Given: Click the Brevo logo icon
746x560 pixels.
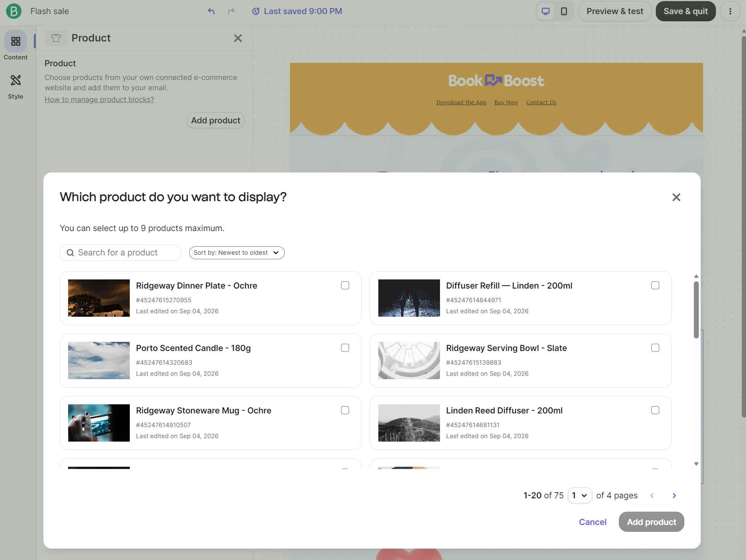Looking at the screenshot, I should coord(14,11).
